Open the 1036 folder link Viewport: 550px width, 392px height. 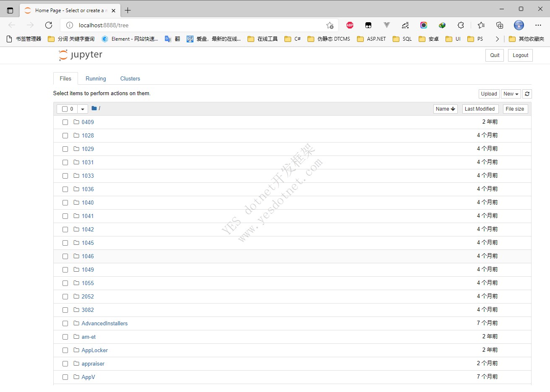tap(88, 189)
